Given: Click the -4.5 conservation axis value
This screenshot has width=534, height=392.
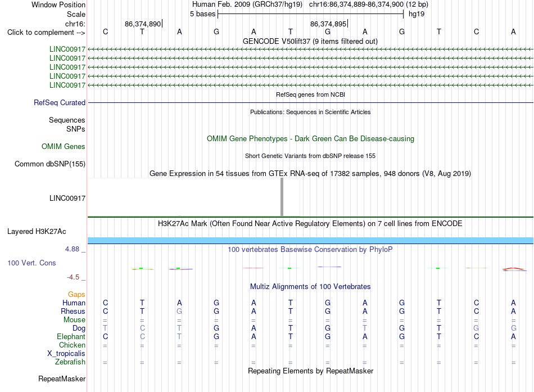Looking at the screenshot, I should (73, 277).
